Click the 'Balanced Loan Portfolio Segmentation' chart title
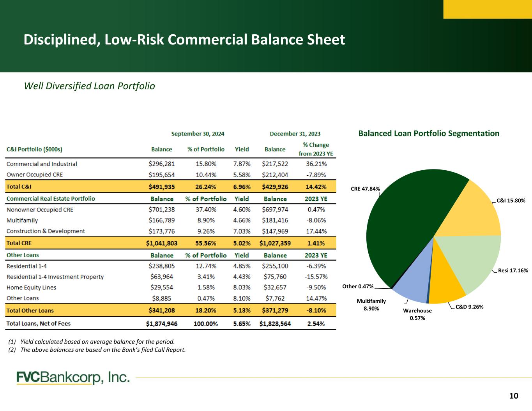Screen dimensions: 532x411 click(428, 134)
